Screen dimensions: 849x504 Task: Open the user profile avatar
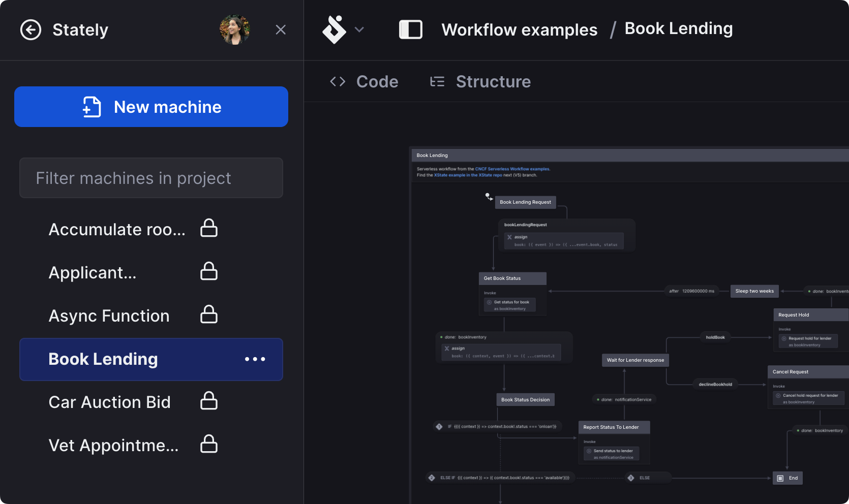tap(234, 30)
